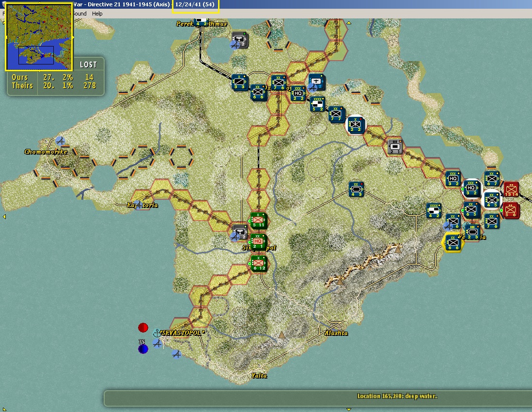Click the southernmost airfield near Sevastopol

click(176, 354)
